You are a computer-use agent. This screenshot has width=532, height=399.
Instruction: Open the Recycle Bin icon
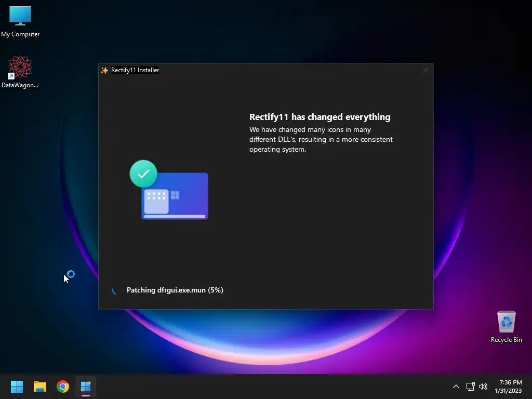pos(506,326)
